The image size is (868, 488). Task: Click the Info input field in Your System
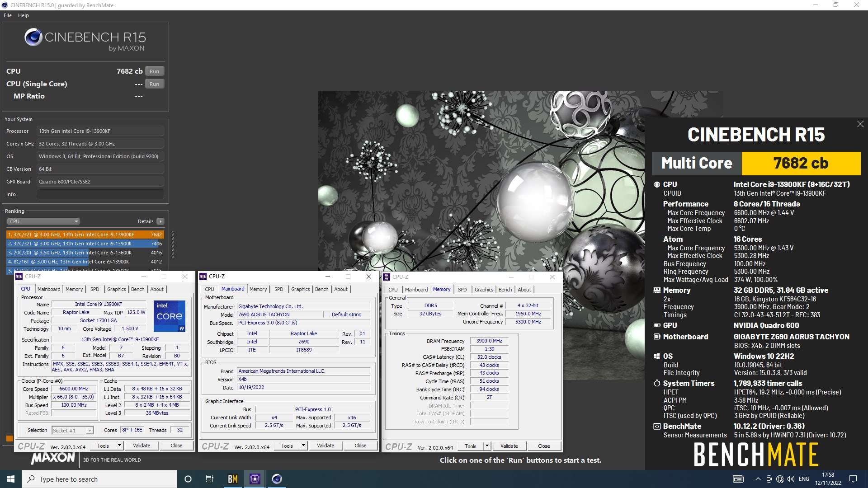[x=100, y=194]
